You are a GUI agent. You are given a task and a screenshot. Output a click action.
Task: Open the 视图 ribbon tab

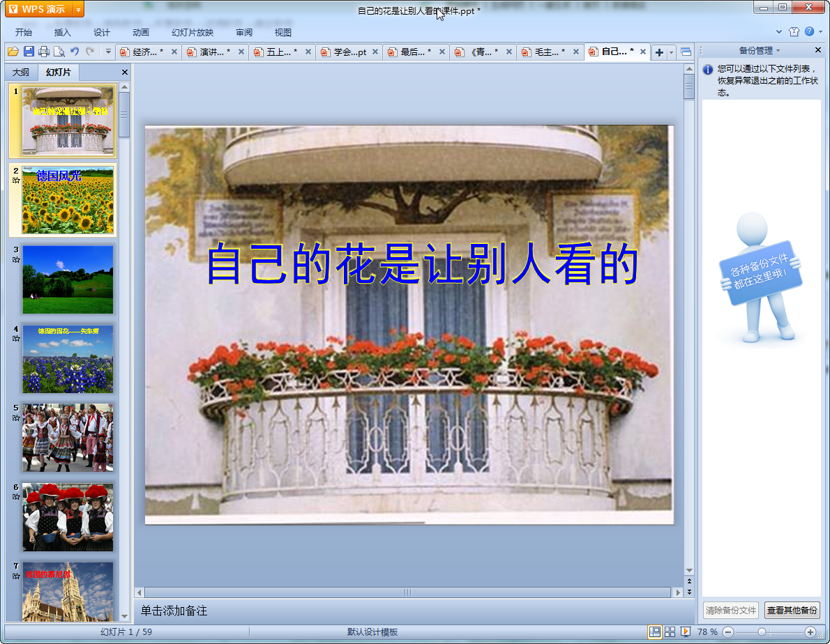click(283, 32)
